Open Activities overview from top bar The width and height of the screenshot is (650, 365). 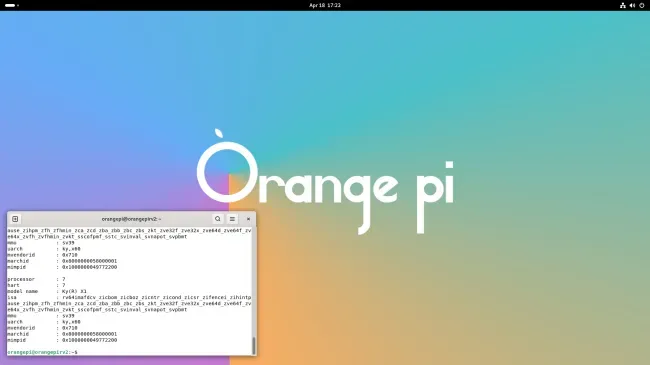(x=10, y=5)
